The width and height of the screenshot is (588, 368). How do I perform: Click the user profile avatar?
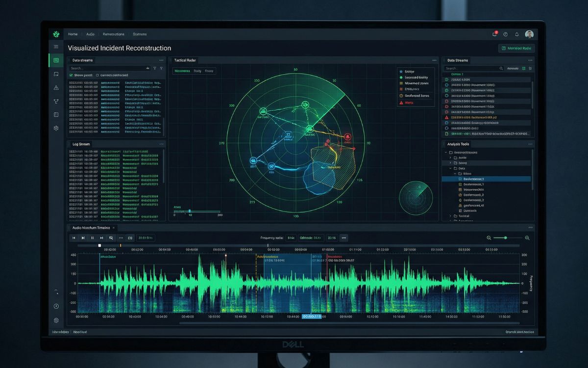[x=529, y=34]
